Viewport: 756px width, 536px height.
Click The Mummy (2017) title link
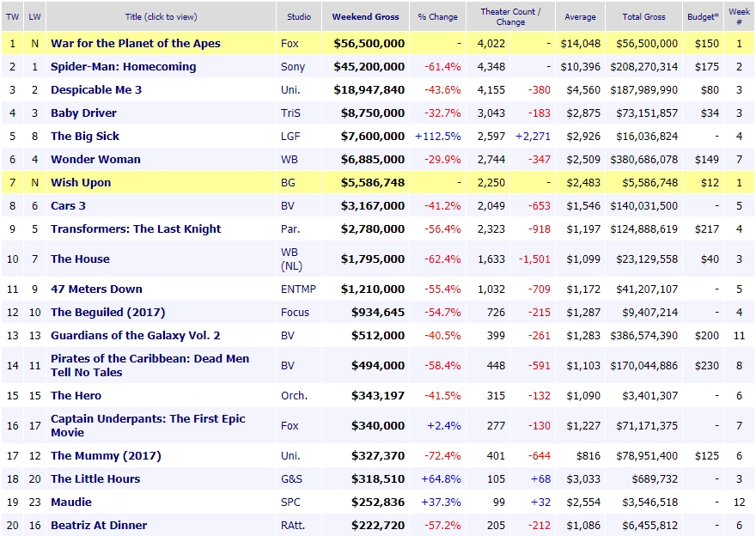click(106, 455)
